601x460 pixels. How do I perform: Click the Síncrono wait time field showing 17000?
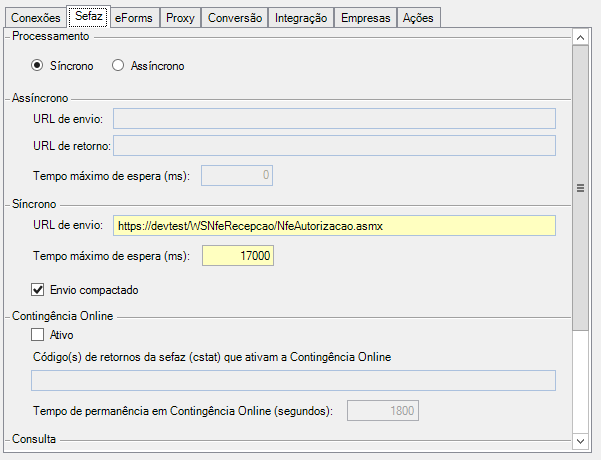coord(237,257)
